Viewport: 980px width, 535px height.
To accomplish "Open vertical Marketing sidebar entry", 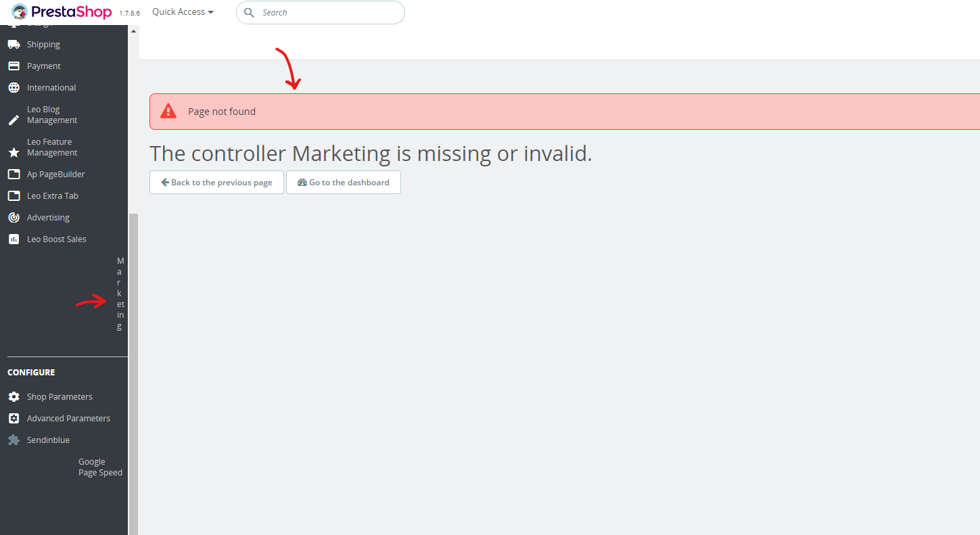I will coord(120,294).
